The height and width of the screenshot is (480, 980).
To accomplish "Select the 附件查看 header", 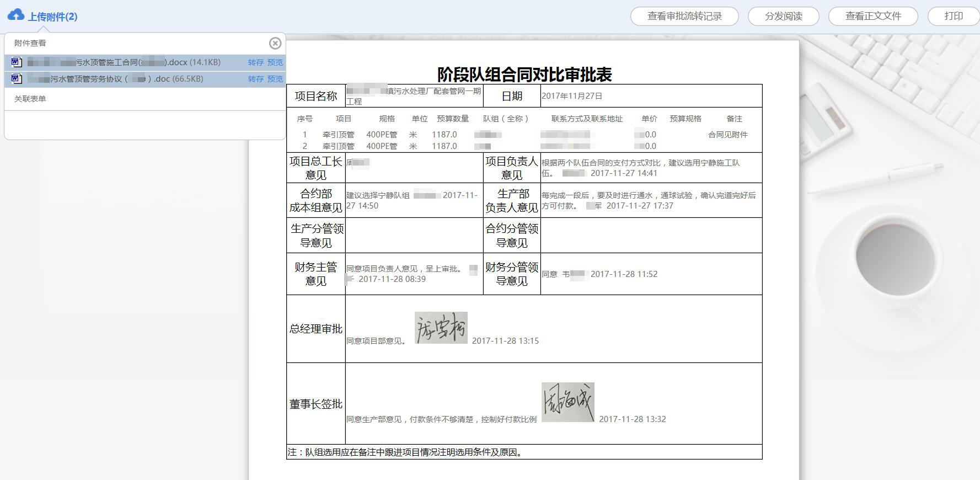I will [30, 43].
